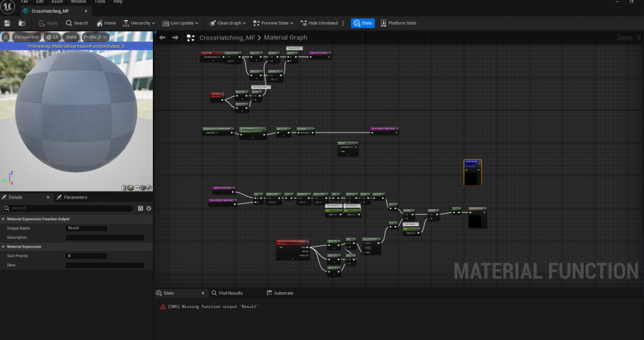Click the Description input field
Image resolution: width=644 pixels, height=340 pixels.
105,238
